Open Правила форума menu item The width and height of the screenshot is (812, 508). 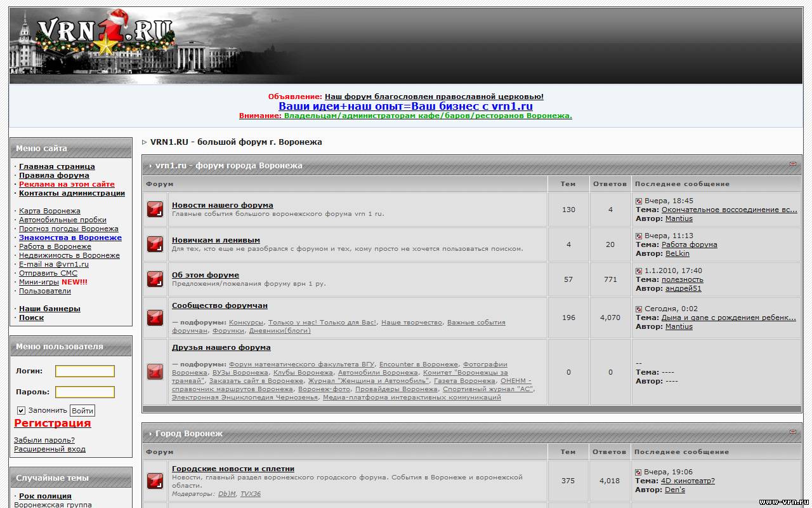pos(54,175)
